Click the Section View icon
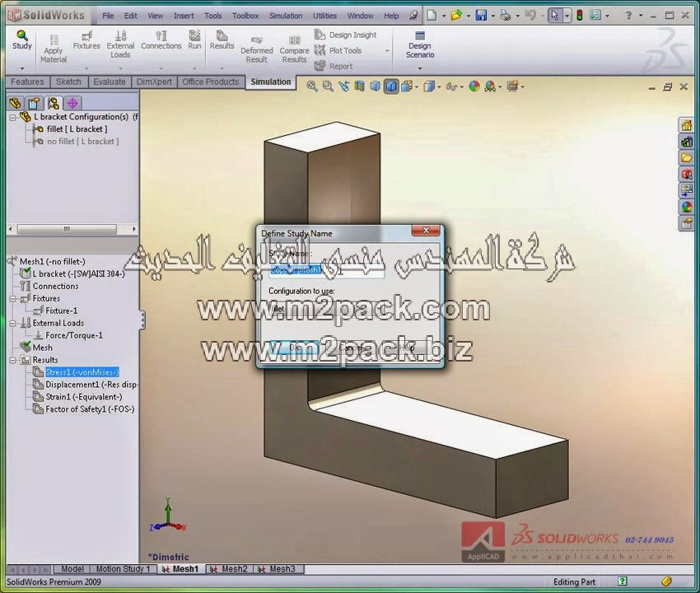Viewport: 700px width, 593px height. click(x=359, y=86)
